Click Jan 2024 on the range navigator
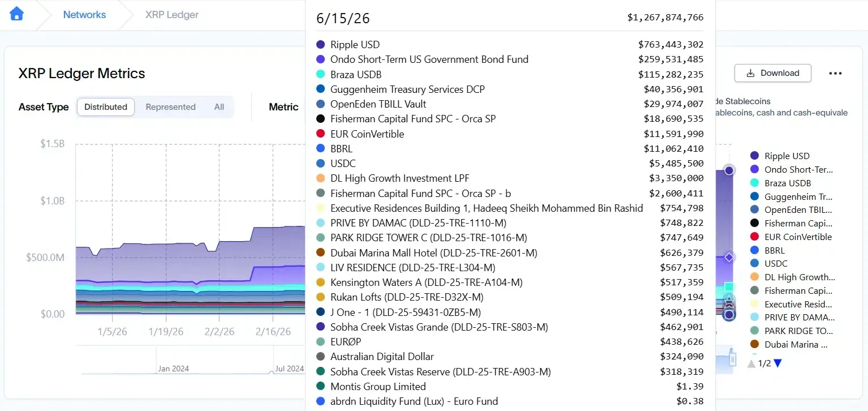 tap(173, 369)
